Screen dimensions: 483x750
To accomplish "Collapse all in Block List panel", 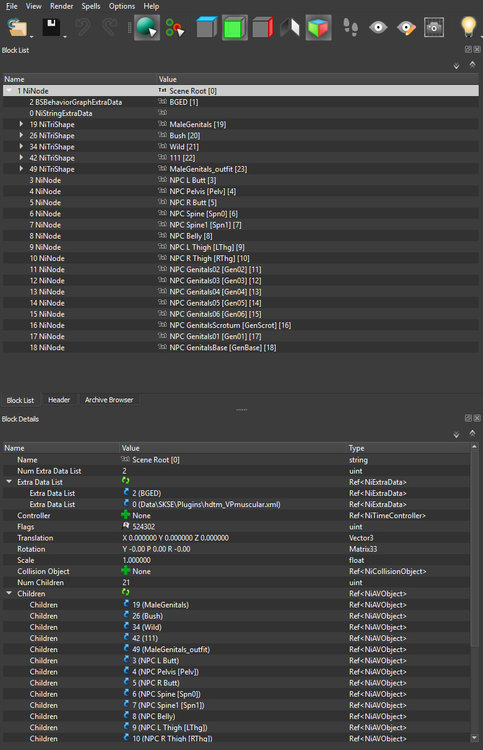I will (x=472, y=64).
